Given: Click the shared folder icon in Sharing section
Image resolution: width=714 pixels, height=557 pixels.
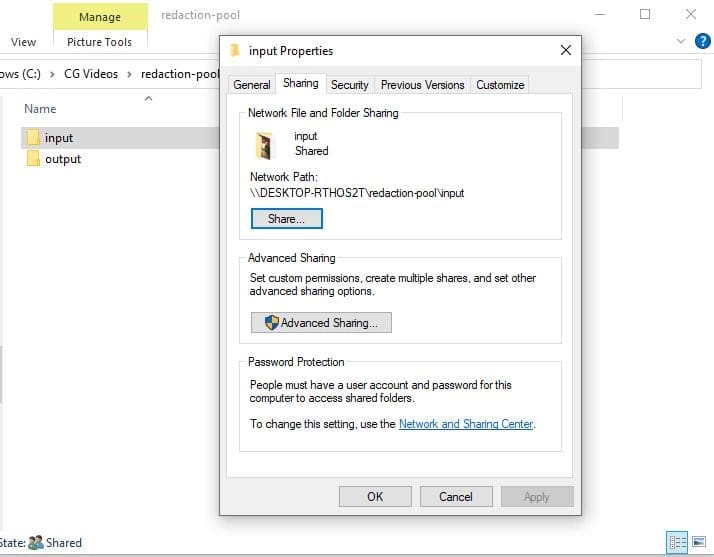Looking at the screenshot, I should coord(265,145).
